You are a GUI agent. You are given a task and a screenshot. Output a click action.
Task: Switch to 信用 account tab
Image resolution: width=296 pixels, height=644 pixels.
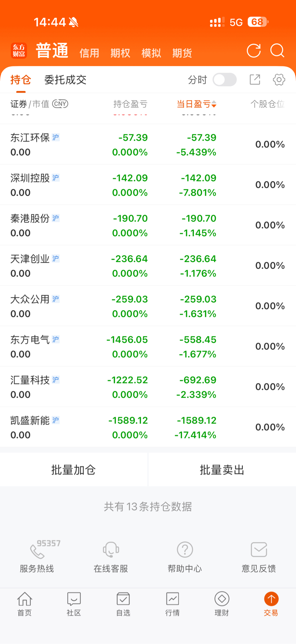tap(89, 53)
